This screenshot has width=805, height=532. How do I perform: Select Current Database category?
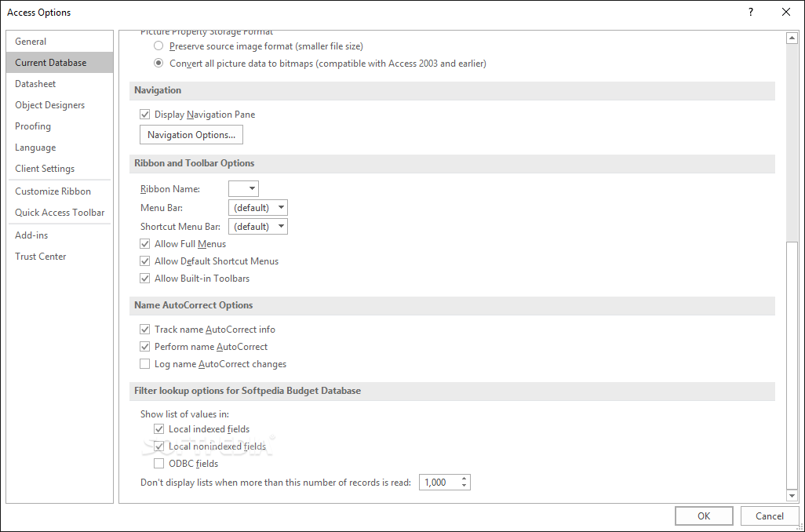tap(60, 63)
